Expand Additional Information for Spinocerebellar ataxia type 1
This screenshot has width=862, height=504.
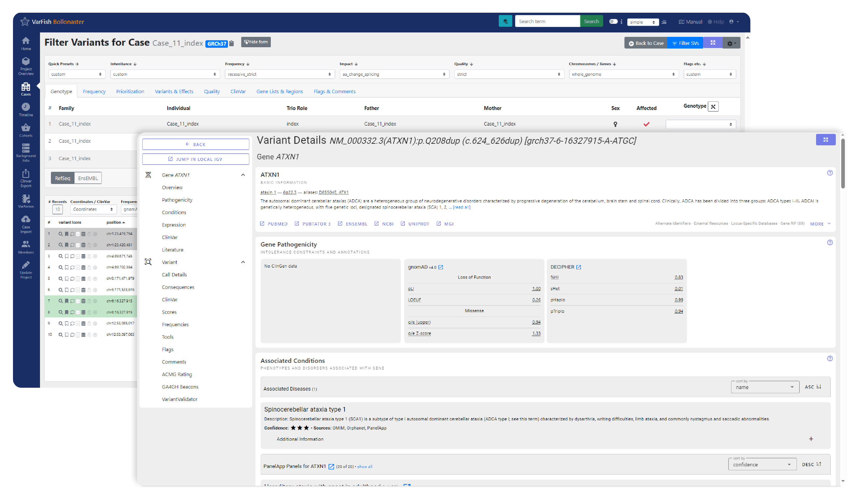[x=811, y=439]
